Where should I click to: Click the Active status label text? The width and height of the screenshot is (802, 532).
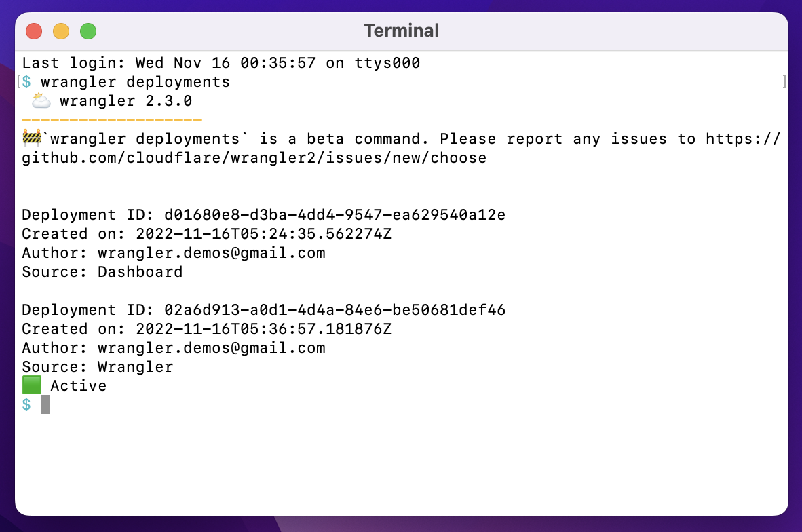[x=78, y=385]
